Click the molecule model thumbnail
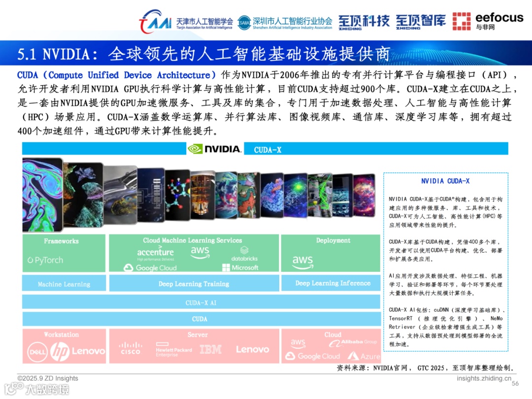Viewport: 532px width, 399px height. click(177, 195)
